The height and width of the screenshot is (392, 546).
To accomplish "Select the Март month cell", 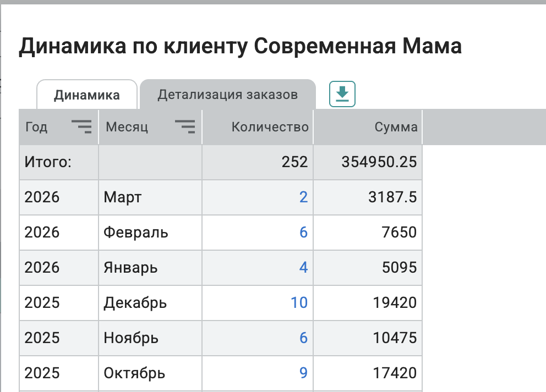I will (123, 197).
